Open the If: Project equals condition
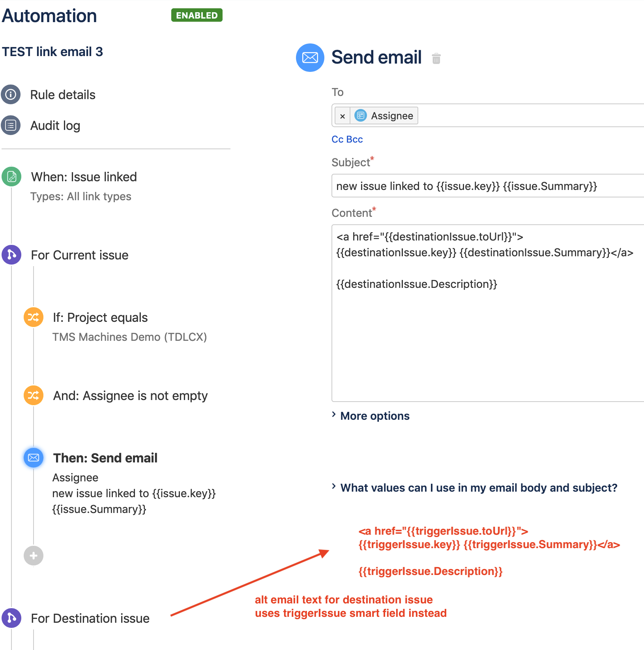The width and height of the screenshot is (644, 650). pyautogui.click(x=100, y=317)
